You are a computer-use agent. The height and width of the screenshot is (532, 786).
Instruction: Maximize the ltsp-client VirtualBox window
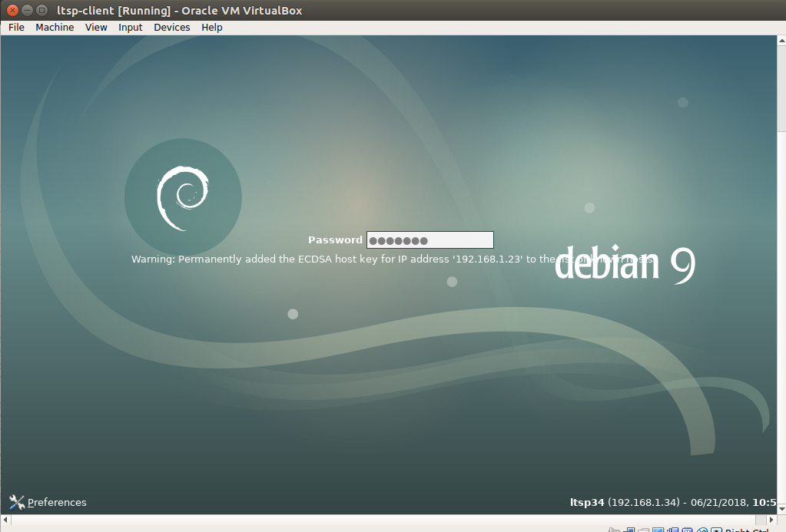42,10
